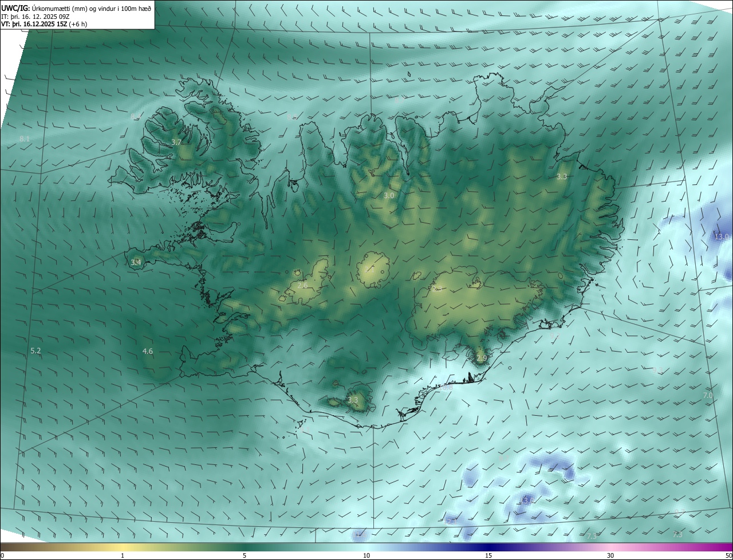
Task: Click the 8.1 value label on map
Action: click(25, 139)
